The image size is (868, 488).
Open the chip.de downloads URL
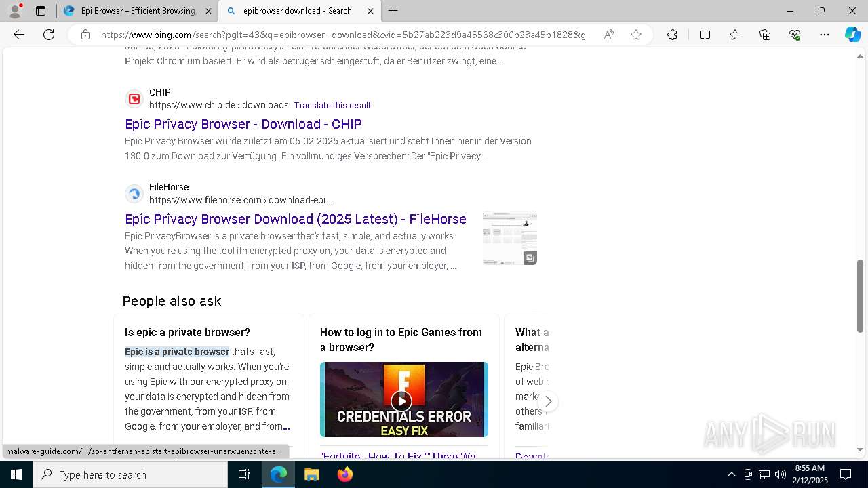pyautogui.click(x=219, y=105)
